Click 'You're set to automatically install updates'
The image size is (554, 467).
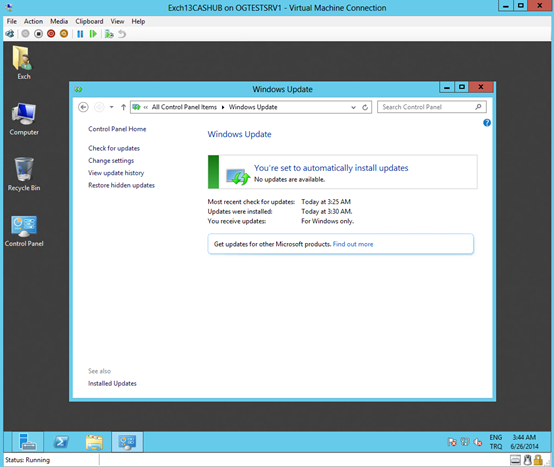(x=331, y=168)
